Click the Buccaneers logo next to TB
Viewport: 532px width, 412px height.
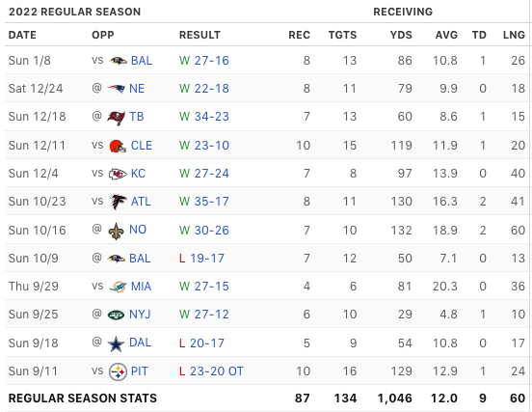[x=117, y=118]
